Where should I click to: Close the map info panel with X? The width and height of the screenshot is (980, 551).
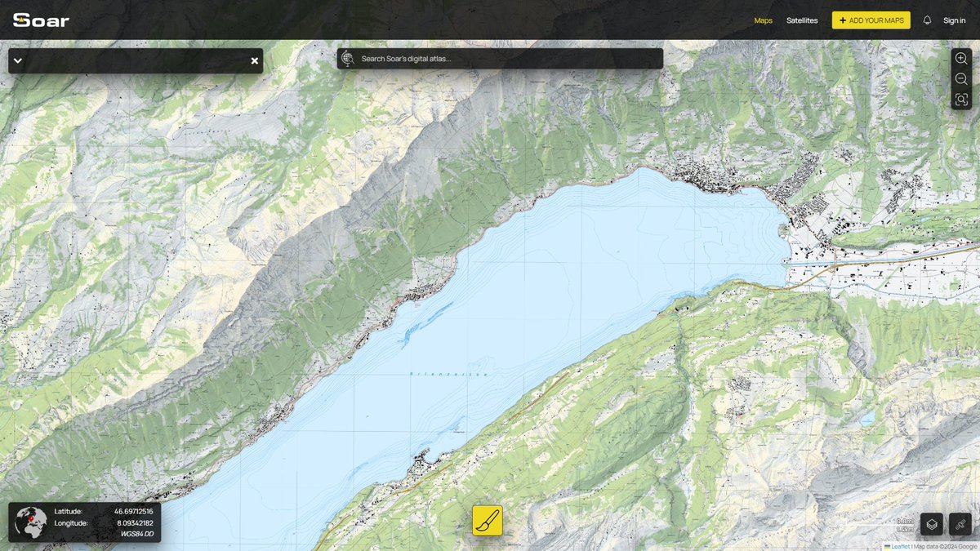pyautogui.click(x=254, y=61)
